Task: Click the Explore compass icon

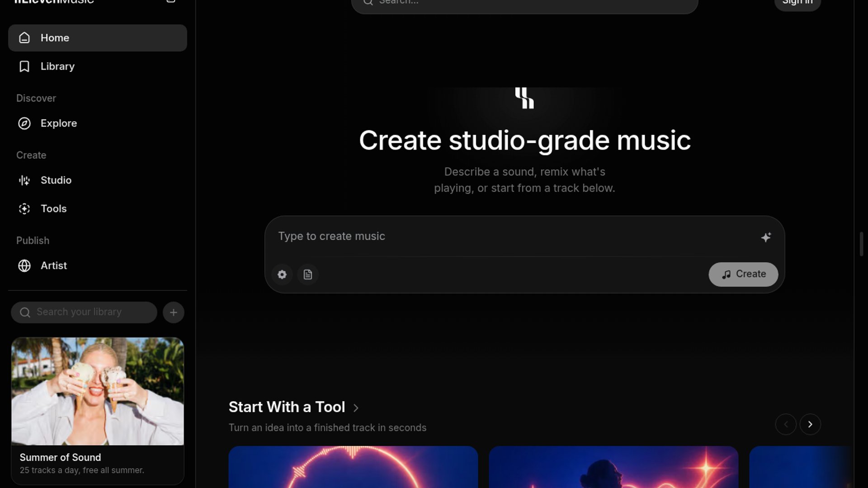Action: click(24, 123)
